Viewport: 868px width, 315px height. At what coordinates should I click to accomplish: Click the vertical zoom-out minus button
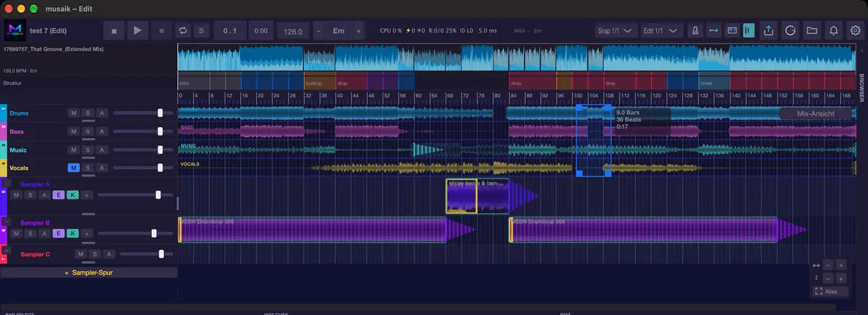pos(828,278)
